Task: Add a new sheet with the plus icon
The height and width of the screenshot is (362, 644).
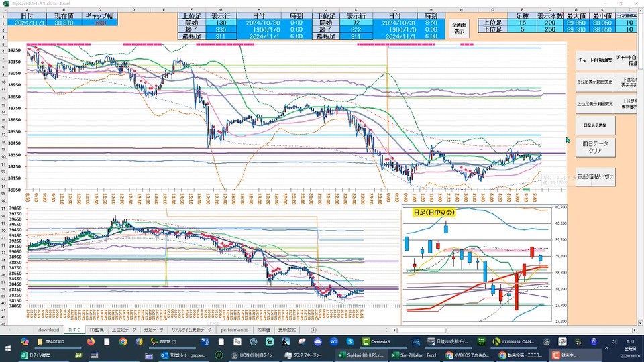Action: (313, 330)
